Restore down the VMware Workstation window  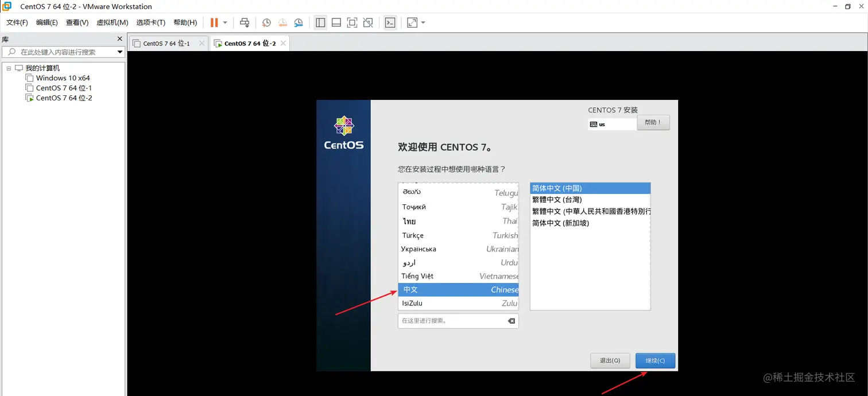848,6
